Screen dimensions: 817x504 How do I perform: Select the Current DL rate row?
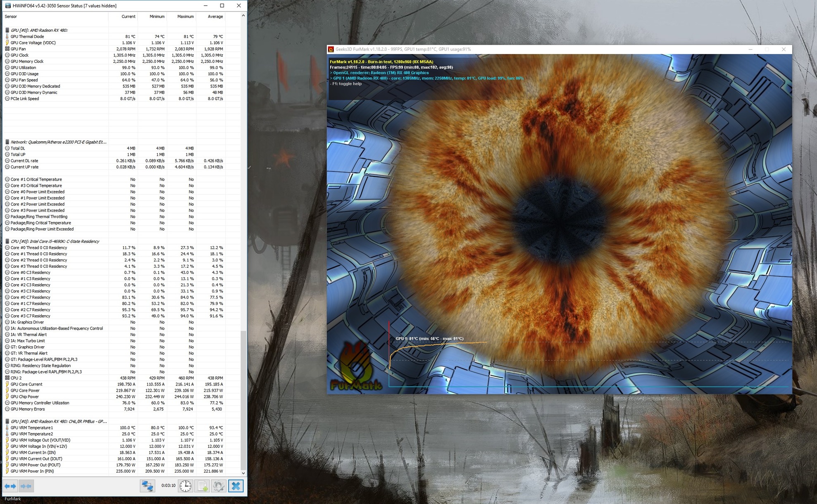[x=122, y=161]
